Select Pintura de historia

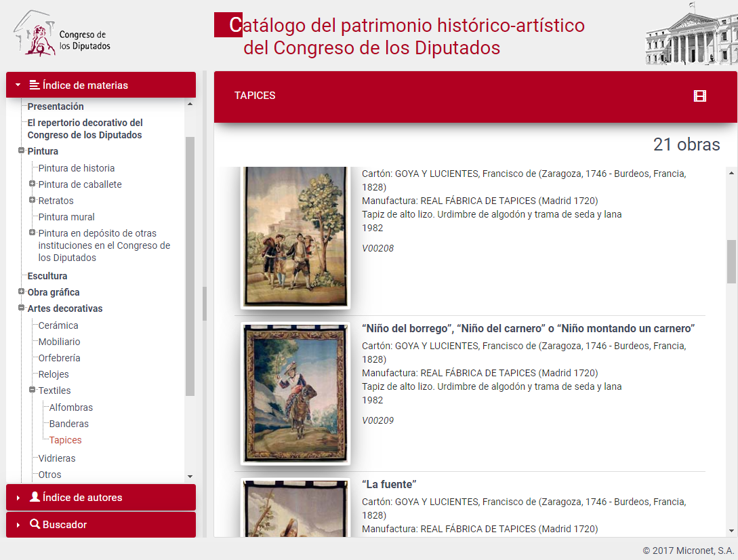pos(77,168)
